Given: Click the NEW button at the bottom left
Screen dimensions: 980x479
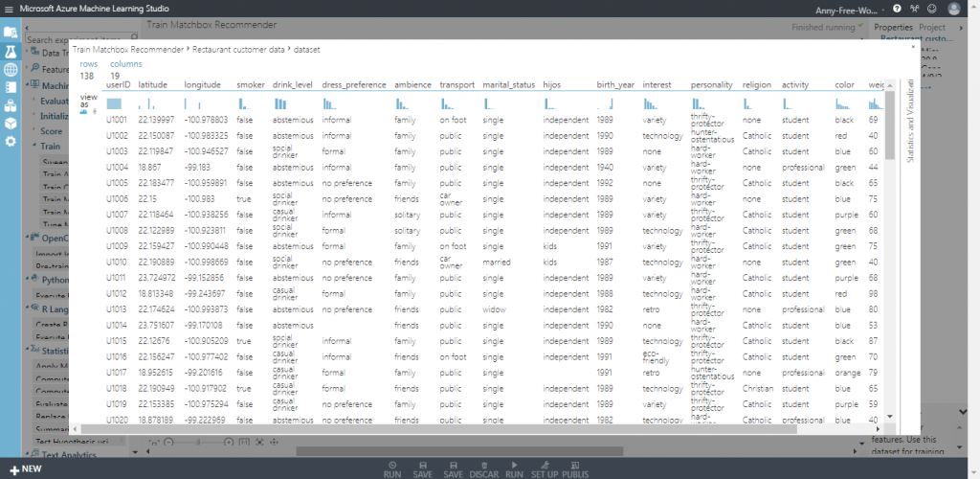Looking at the screenshot, I should tap(26, 469).
